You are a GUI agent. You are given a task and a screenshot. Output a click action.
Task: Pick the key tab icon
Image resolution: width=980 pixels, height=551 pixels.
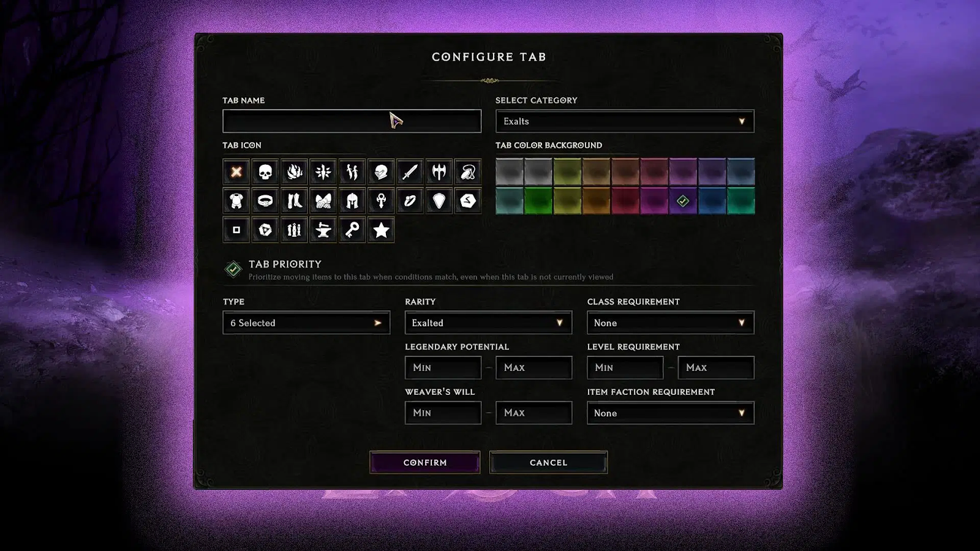(x=352, y=230)
